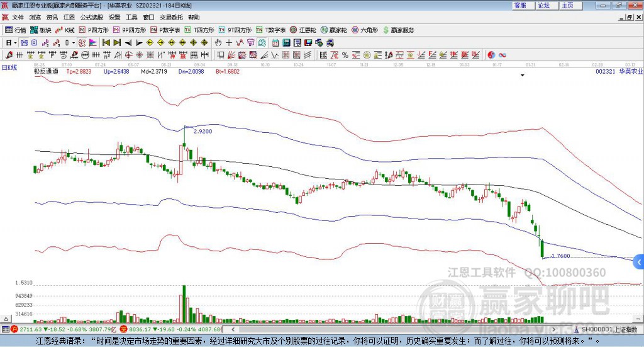Select the hand pan tool icon
Image resolution: width=644 pixels, height=347 pixels.
click(218, 42)
